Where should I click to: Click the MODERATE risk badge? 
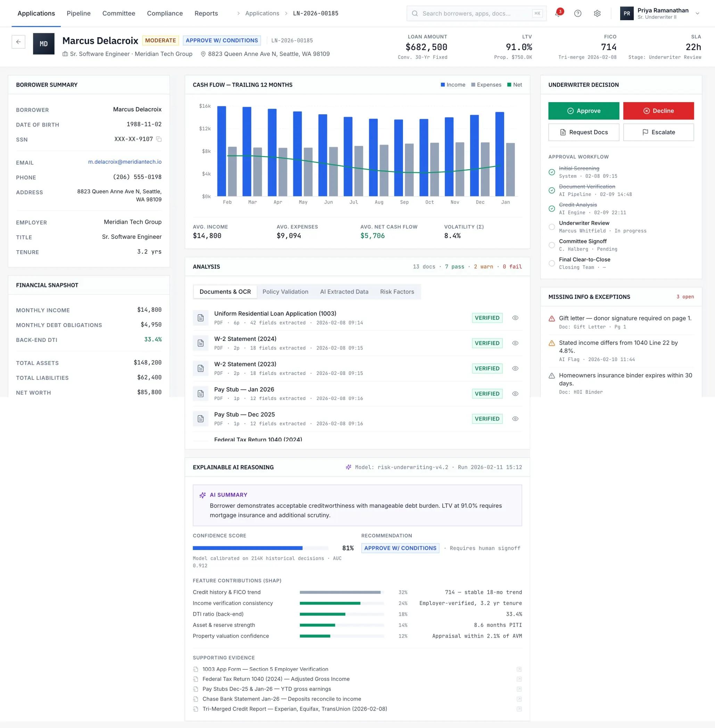161,41
